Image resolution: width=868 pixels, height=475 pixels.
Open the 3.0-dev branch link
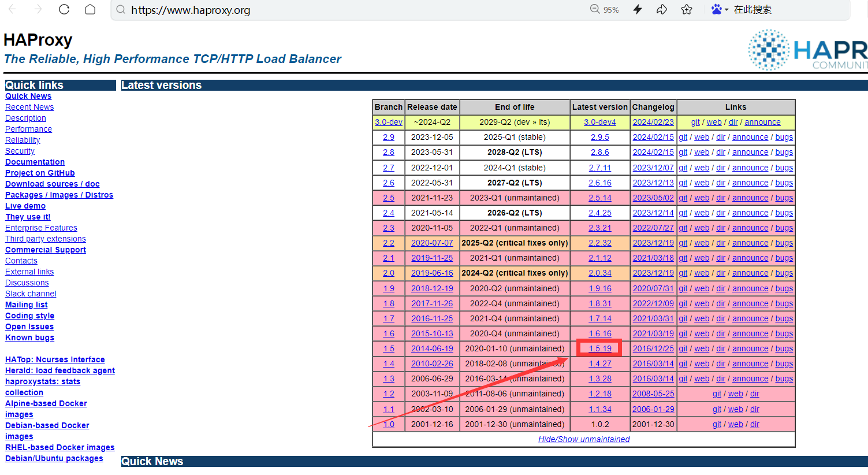[x=389, y=122]
